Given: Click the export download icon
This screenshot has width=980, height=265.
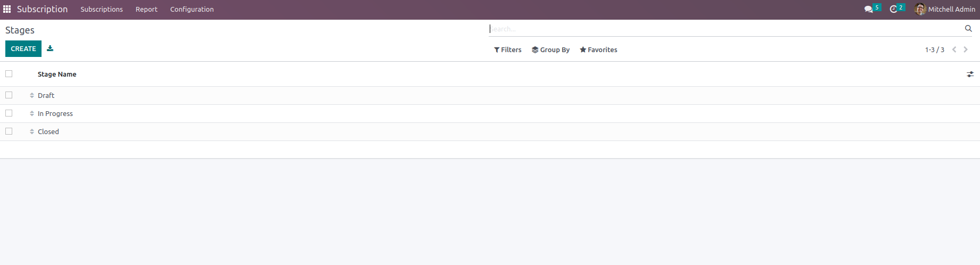Looking at the screenshot, I should click(x=50, y=48).
